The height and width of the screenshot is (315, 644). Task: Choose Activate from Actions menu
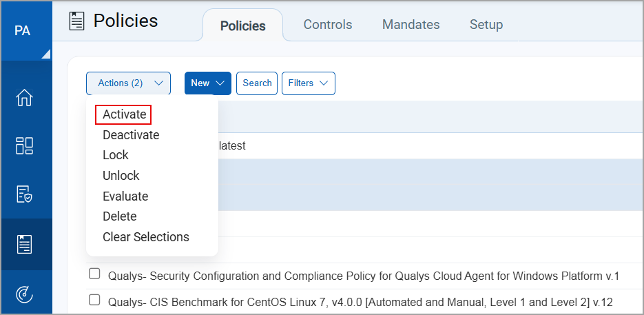pyautogui.click(x=124, y=114)
